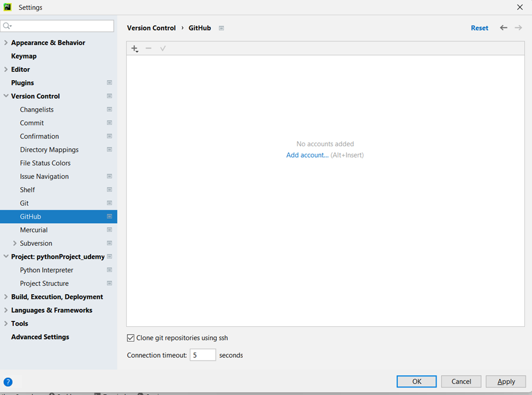This screenshot has height=395, width=532.
Task: Click project icon beside Project Structure row
Action: 109,283
